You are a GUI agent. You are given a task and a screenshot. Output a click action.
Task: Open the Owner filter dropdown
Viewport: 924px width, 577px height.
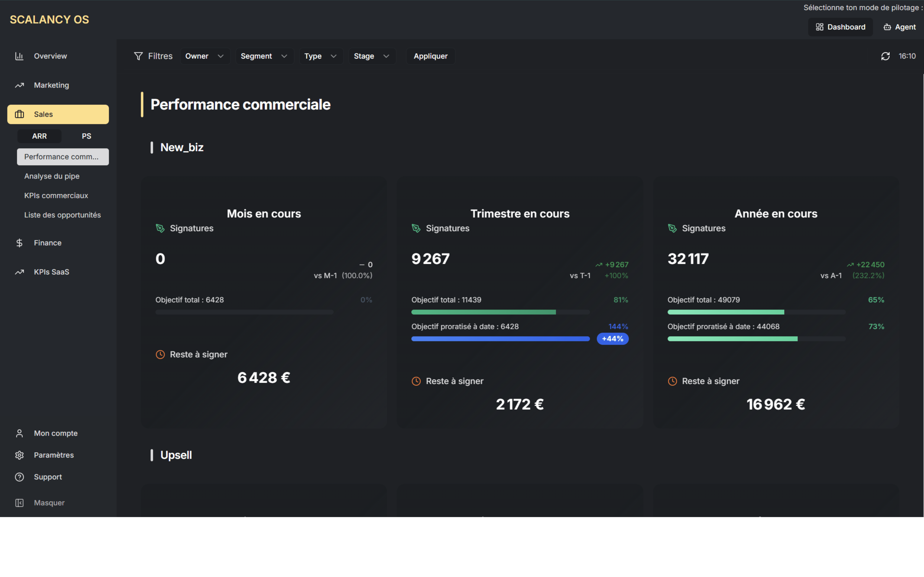pyautogui.click(x=205, y=56)
